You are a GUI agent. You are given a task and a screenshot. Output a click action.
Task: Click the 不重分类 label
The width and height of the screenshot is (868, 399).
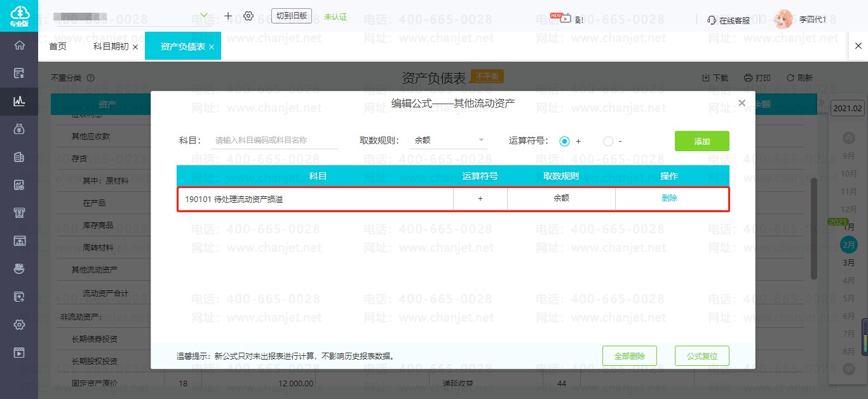pyautogui.click(x=66, y=78)
